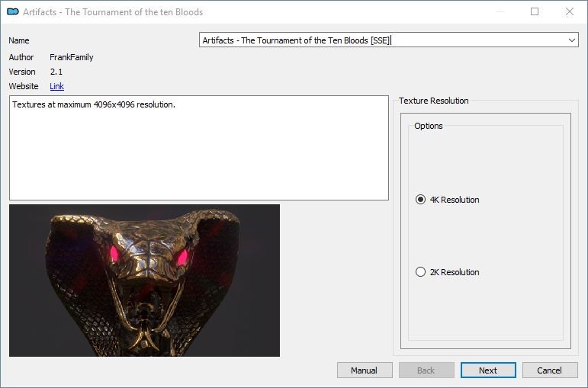Close the installer window
Viewport: 588px width, 388px height.
click(x=570, y=11)
